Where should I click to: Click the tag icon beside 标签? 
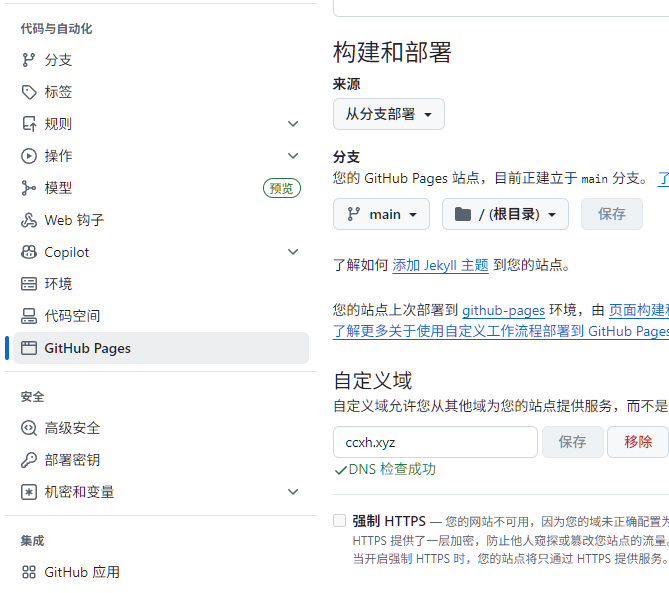coord(28,92)
